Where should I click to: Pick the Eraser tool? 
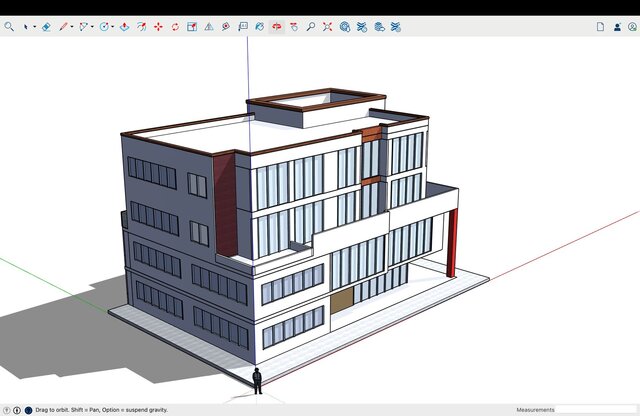pos(46,27)
